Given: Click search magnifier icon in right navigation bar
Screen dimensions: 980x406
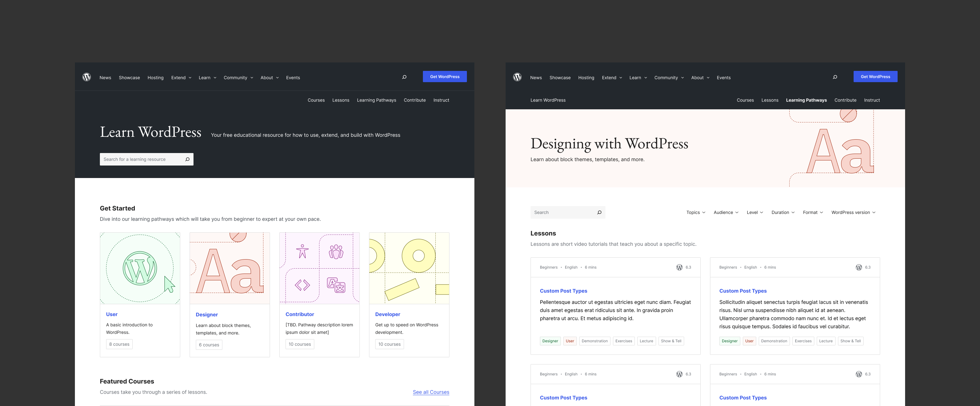Looking at the screenshot, I should [835, 77].
